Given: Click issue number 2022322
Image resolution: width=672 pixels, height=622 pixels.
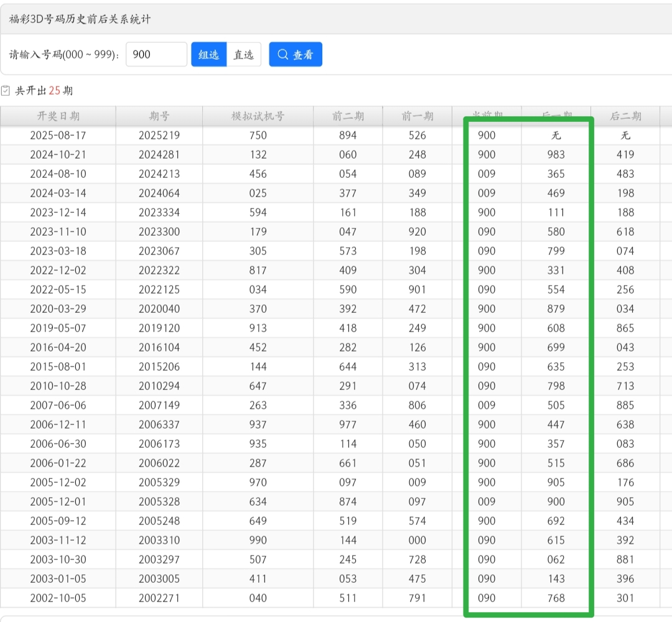Looking at the screenshot, I should pyautogui.click(x=159, y=271).
